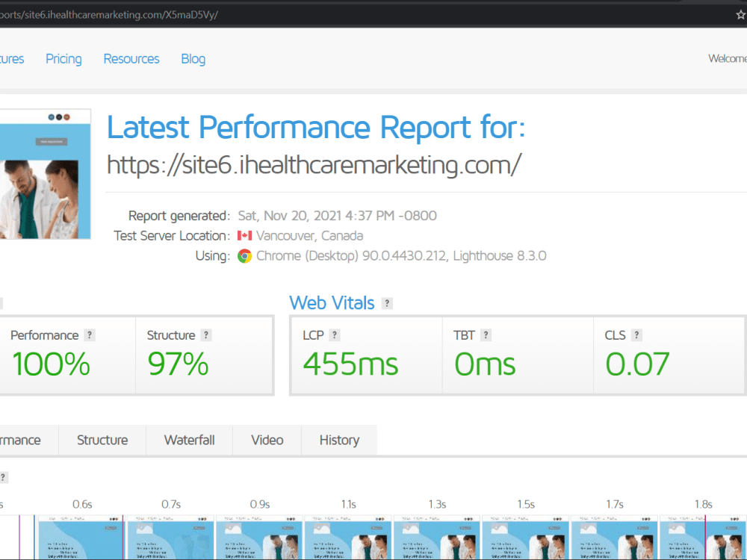Switch to the Structure tab
The height and width of the screenshot is (560, 747).
tap(102, 440)
